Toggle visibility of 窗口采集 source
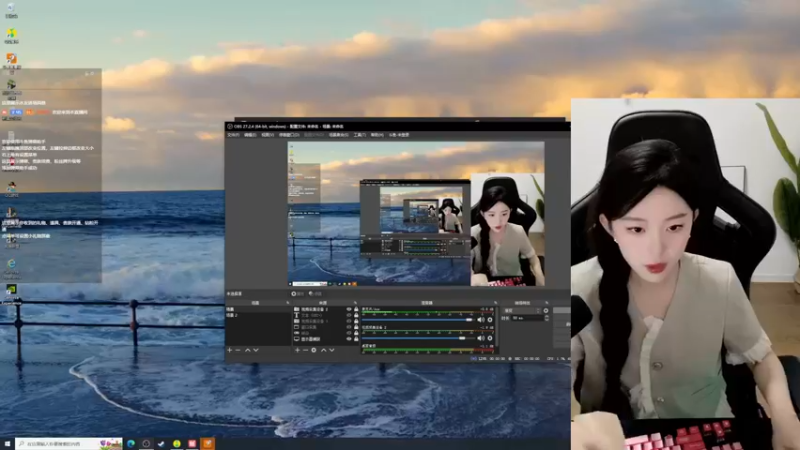Viewport: 800px width, 450px height. tap(349, 327)
